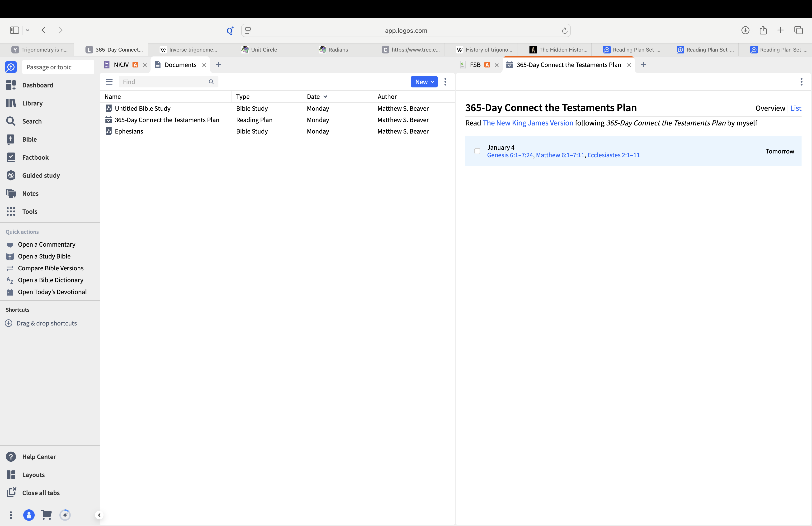Open the Ephesians Bible Study document
This screenshot has height=526, width=812.
click(129, 131)
